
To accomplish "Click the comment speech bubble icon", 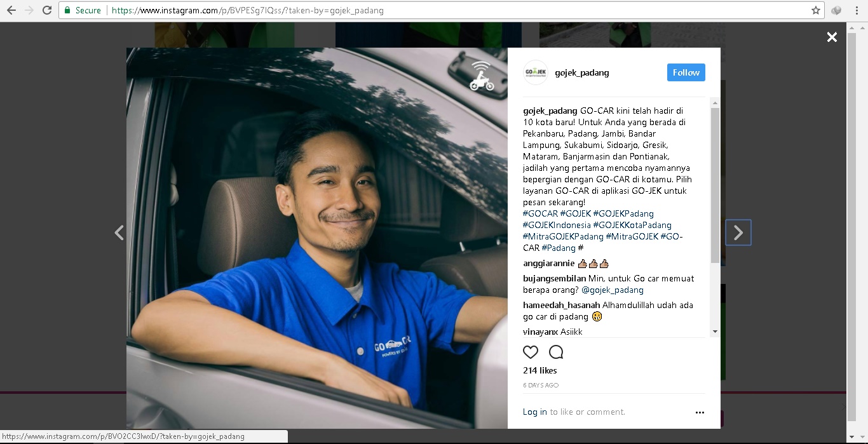I will pyautogui.click(x=556, y=352).
